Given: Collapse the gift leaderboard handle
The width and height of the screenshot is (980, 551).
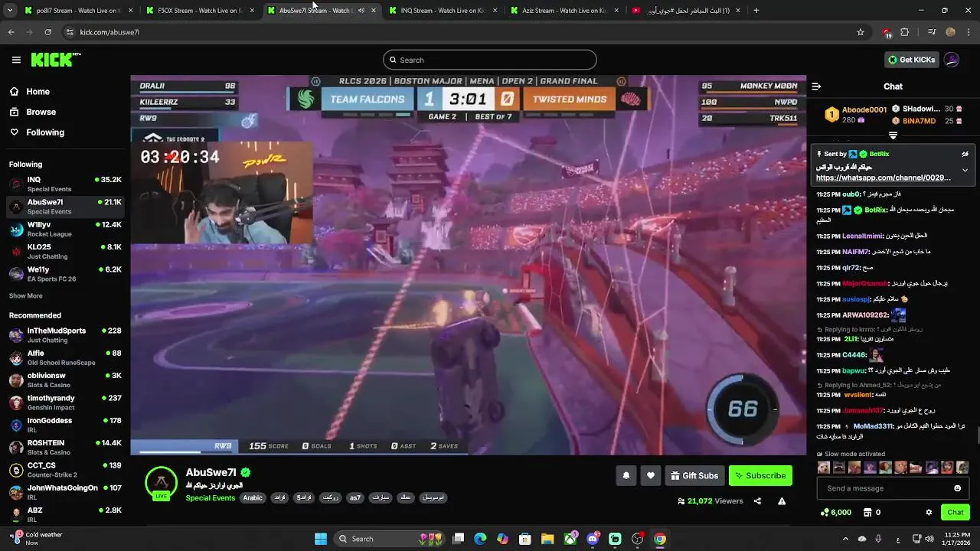Looking at the screenshot, I should (x=893, y=135).
